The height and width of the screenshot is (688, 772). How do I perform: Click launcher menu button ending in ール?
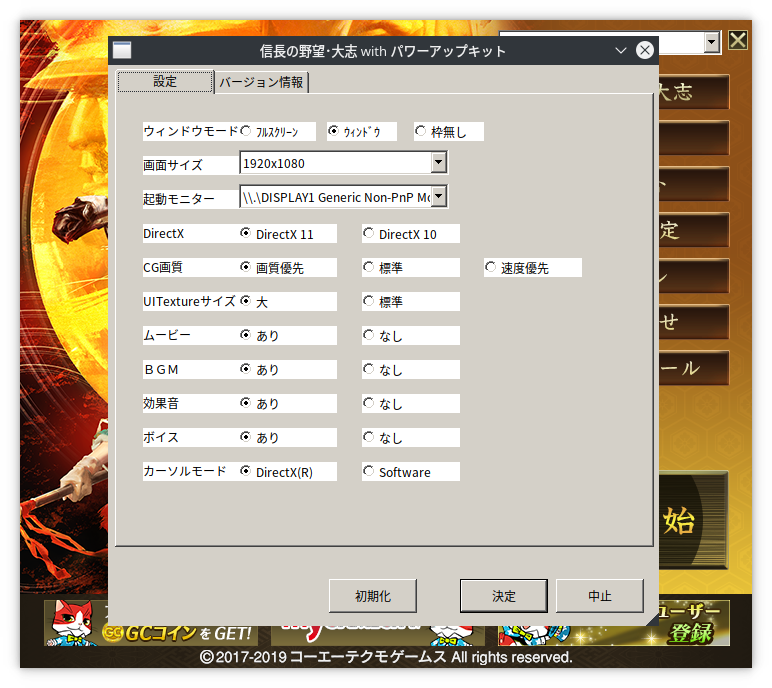(x=694, y=367)
